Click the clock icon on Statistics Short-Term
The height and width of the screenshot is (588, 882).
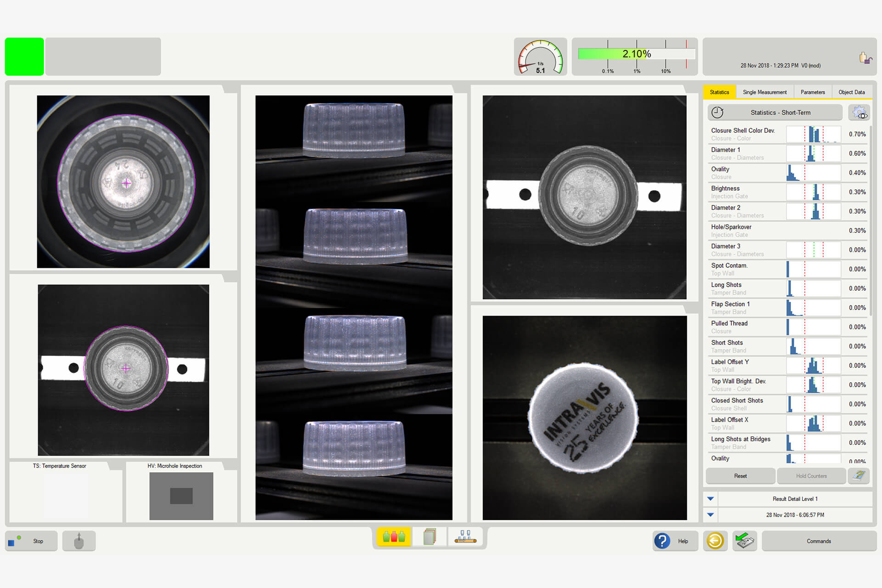pyautogui.click(x=718, y=112)
